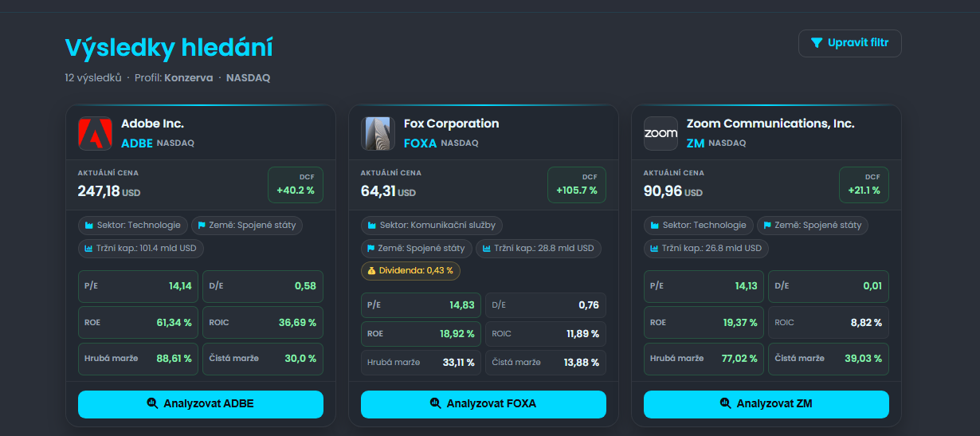Click the filter funnel icon in Upravit filtr
Viewport: 980px width, 436px height.
coord(817,43)
